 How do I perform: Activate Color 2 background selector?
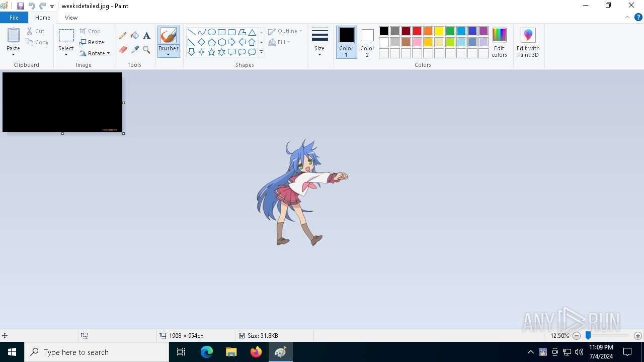367,42
